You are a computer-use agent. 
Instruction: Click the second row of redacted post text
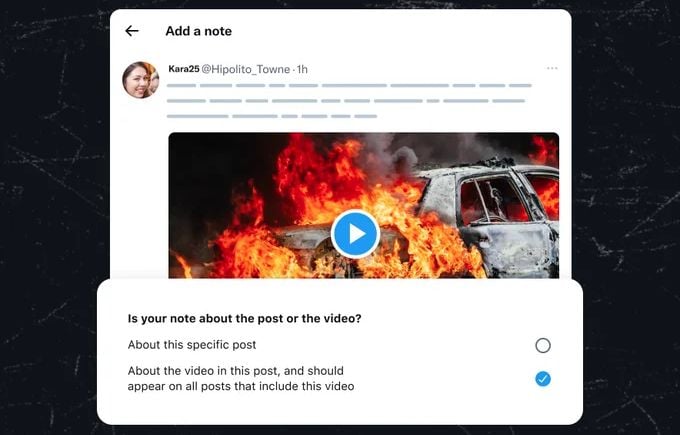pos(346,101)
